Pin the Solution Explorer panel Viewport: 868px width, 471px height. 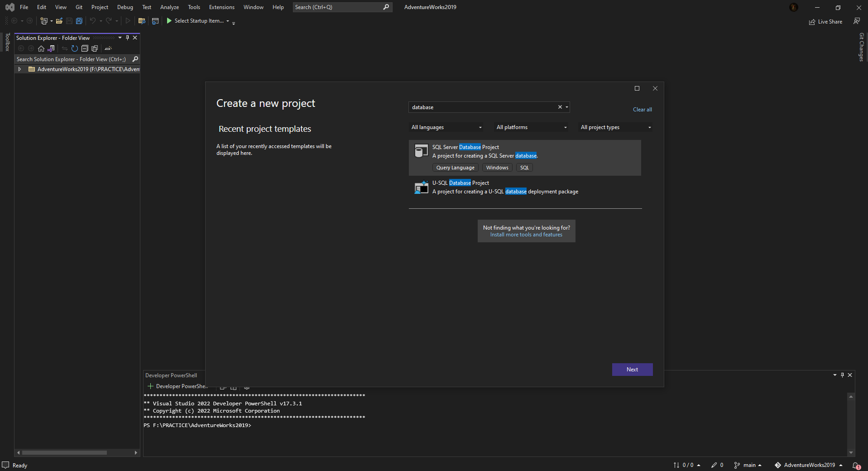(127, 38)
